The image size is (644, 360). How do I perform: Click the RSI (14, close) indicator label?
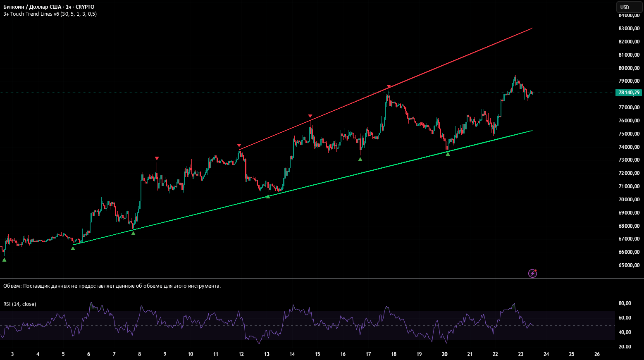point(19,304)
